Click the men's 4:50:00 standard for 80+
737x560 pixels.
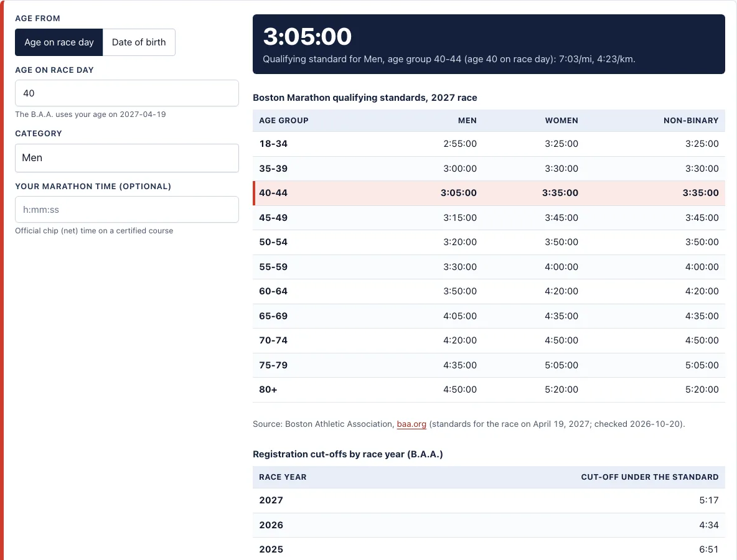pos(459,390)
